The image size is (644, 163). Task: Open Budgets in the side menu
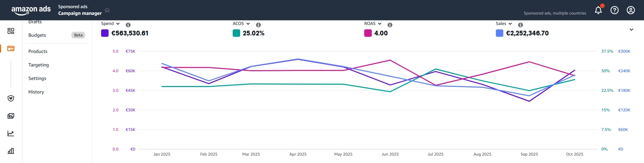(37, 35)
